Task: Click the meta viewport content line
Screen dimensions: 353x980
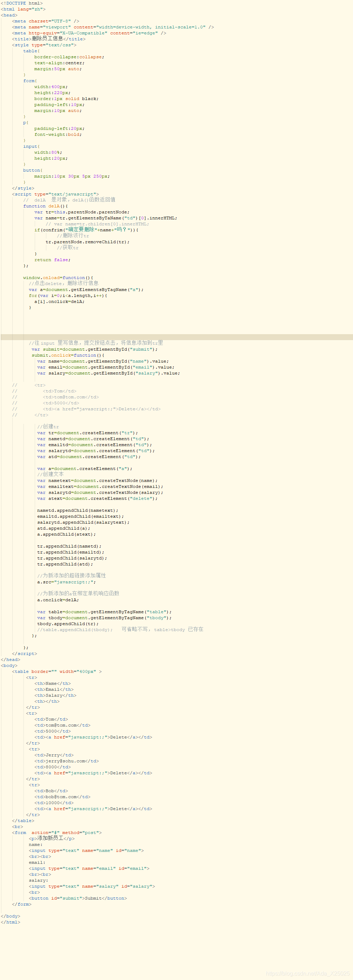Action: pyautogui.click(x=113, y=27)
